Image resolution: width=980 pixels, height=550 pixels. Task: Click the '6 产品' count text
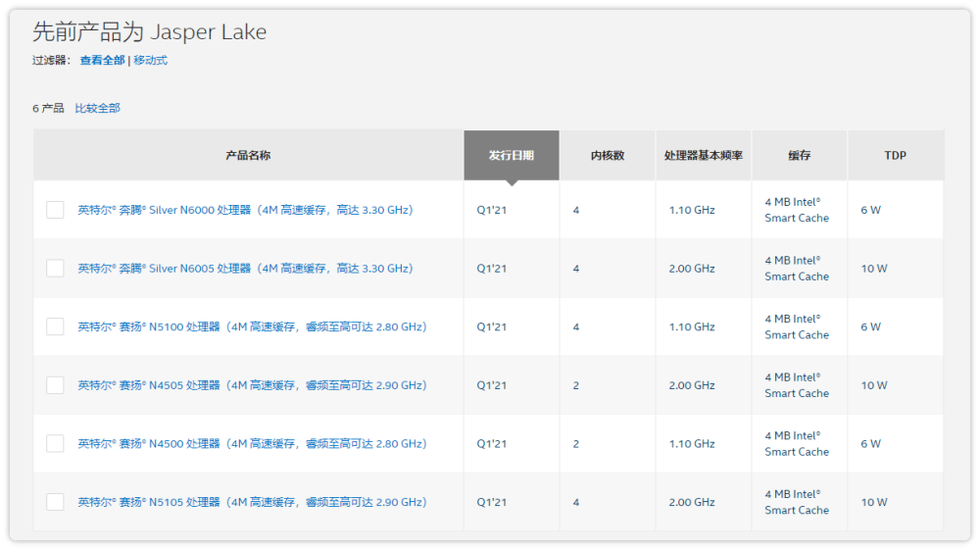point(48,108)
